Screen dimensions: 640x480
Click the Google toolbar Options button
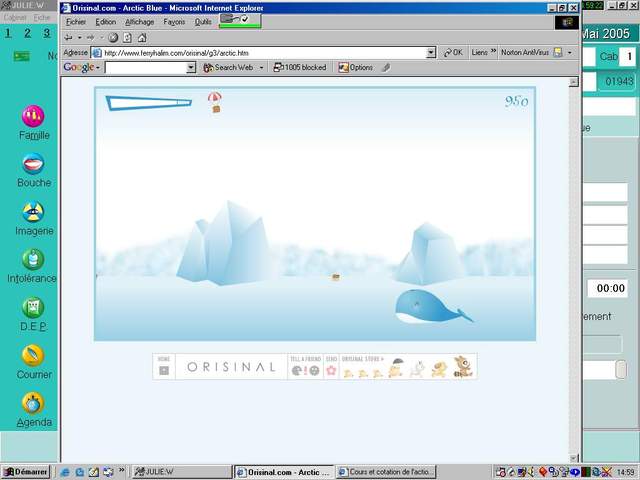[x=356, y=67]
